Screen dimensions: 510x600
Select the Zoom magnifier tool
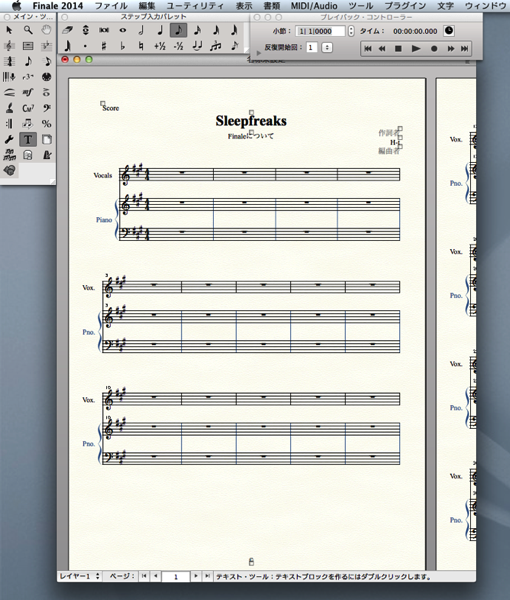click(x=28, y=30)
